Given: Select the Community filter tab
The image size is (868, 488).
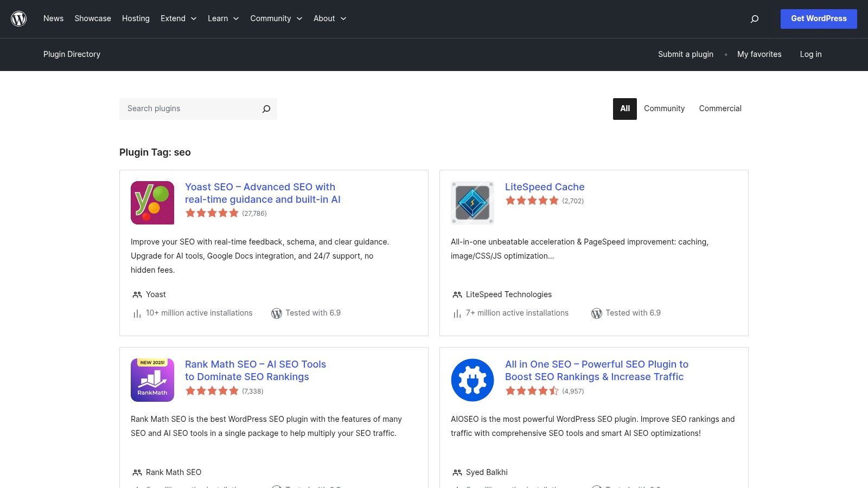Looking at the screenshot, I should point(664,108).
